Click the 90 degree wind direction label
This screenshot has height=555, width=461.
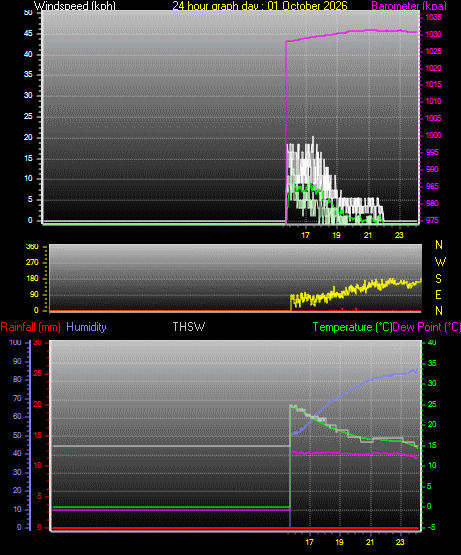pos(34,294)
